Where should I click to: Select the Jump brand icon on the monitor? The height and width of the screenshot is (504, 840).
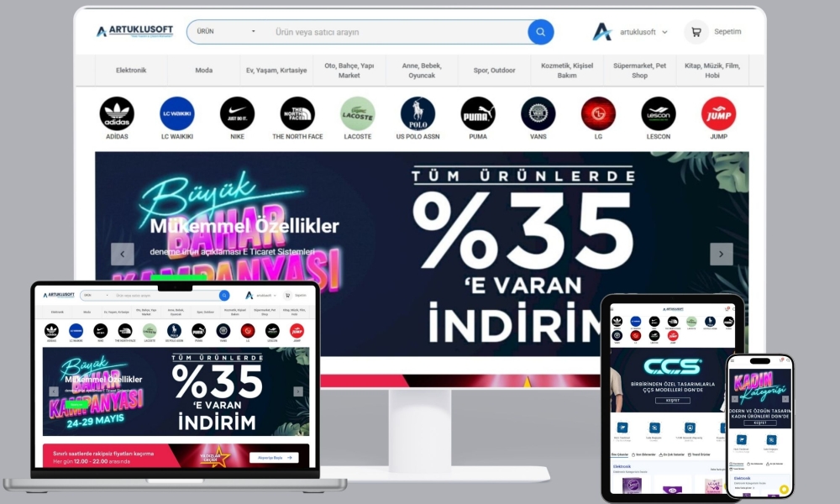coord(718,113)
